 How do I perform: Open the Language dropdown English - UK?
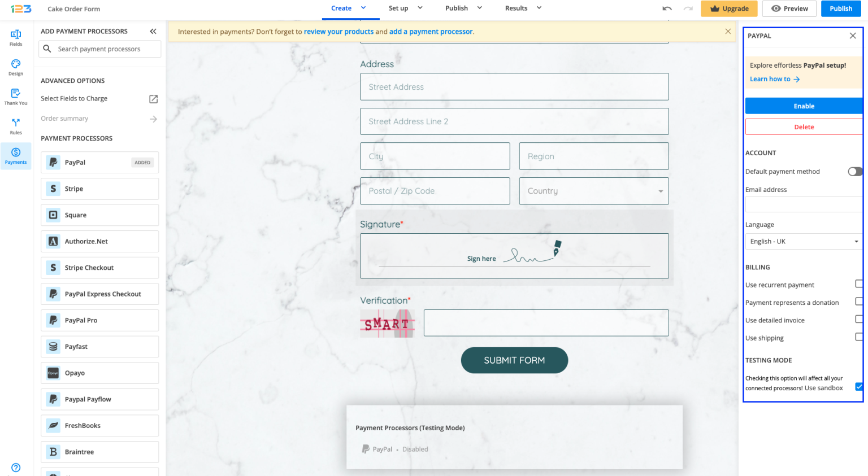(x=804, y=242)
